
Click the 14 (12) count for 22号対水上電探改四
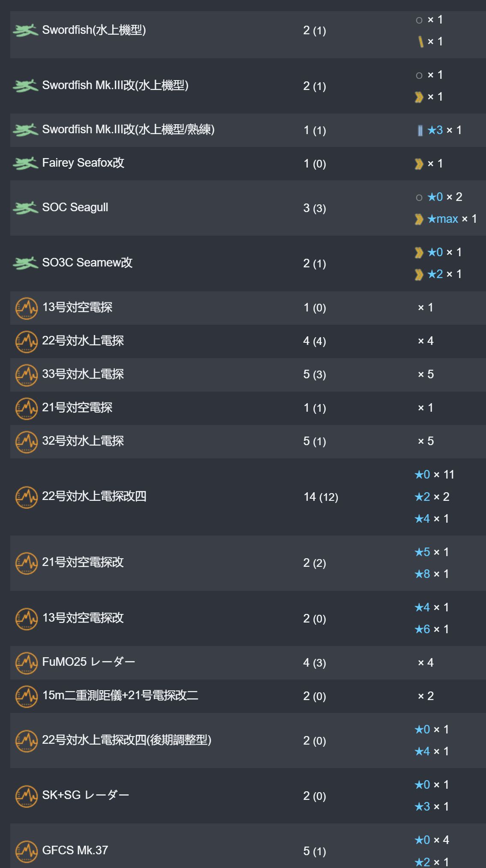point(321,497)
